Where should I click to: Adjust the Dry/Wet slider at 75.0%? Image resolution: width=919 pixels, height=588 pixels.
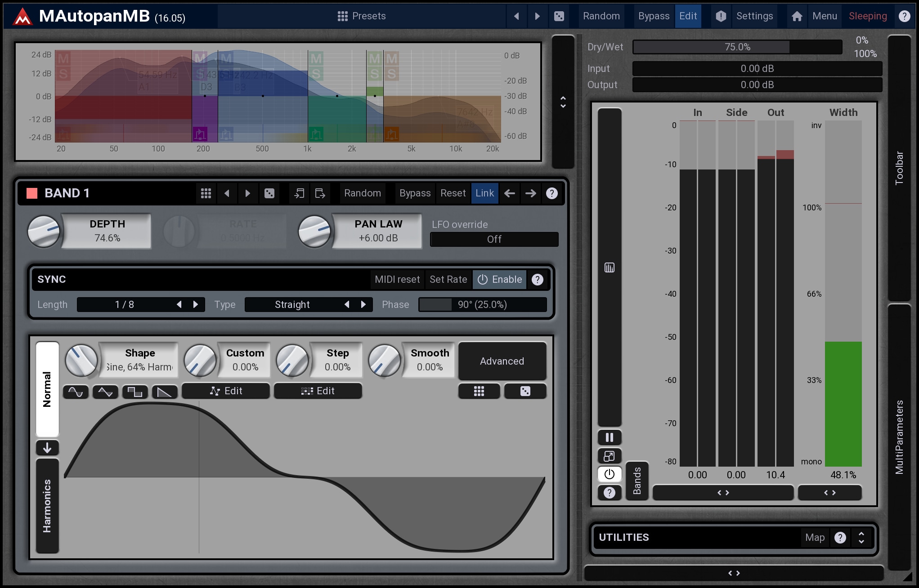click(737, 47)
